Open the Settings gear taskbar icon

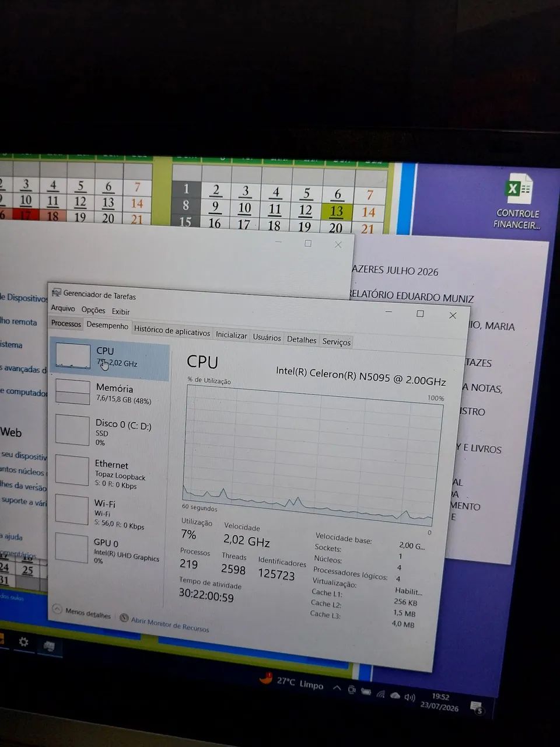click(23, 642)
